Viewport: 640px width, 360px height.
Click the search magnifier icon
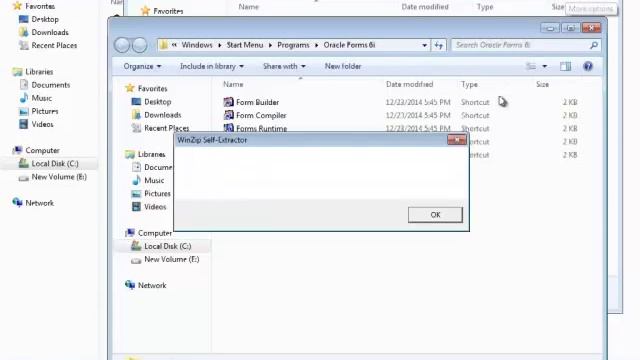(594, 45)
